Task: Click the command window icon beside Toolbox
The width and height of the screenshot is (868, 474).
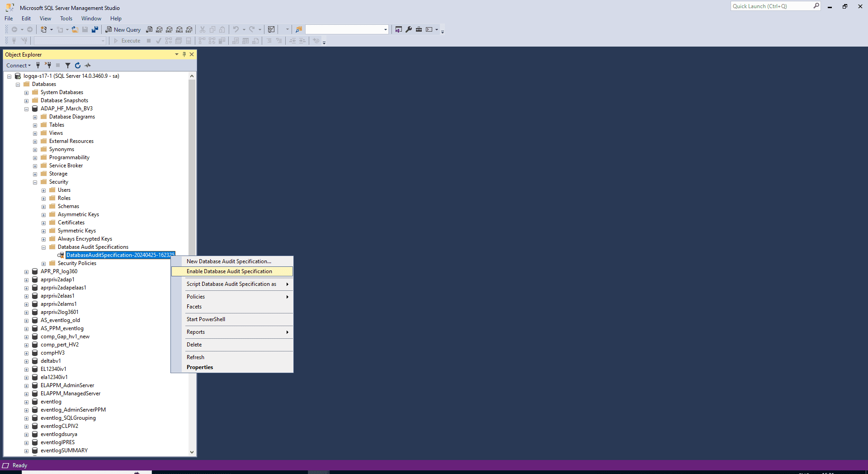Action: (429, 29)
